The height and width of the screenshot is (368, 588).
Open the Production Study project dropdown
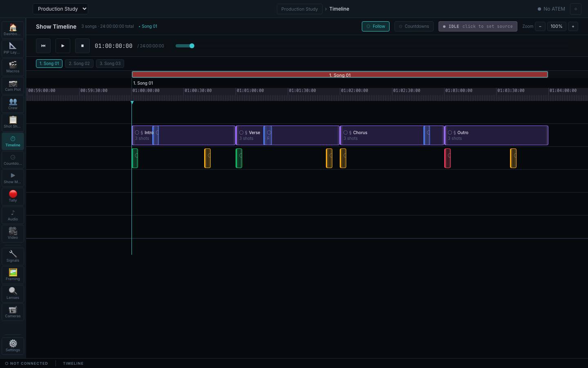[x=60, y=9]
